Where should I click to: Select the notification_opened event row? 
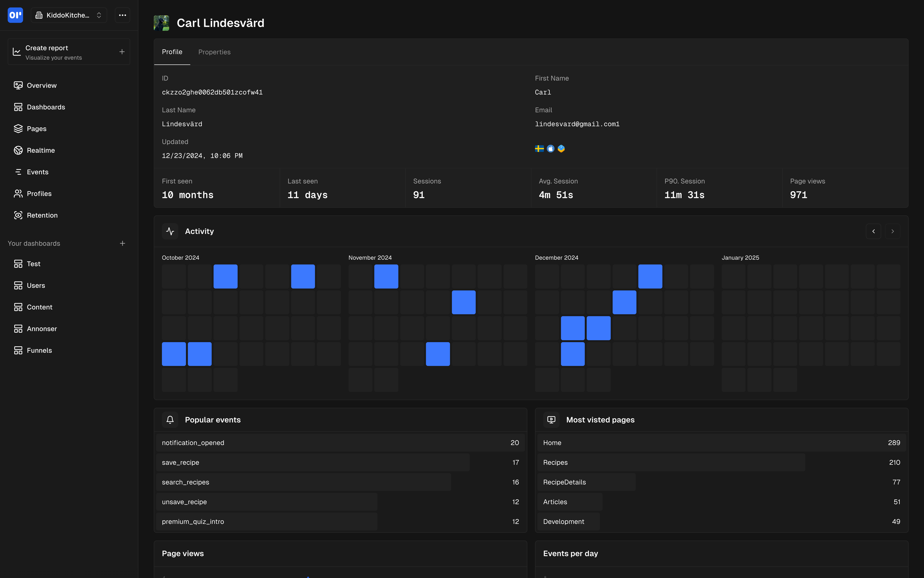(x=340, y=443)
